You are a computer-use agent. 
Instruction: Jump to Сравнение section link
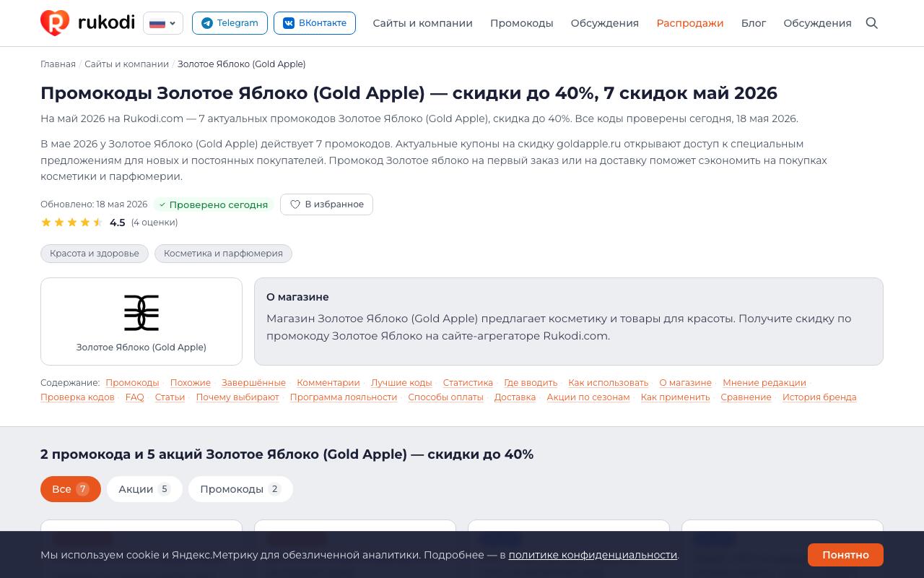(746, 397)
